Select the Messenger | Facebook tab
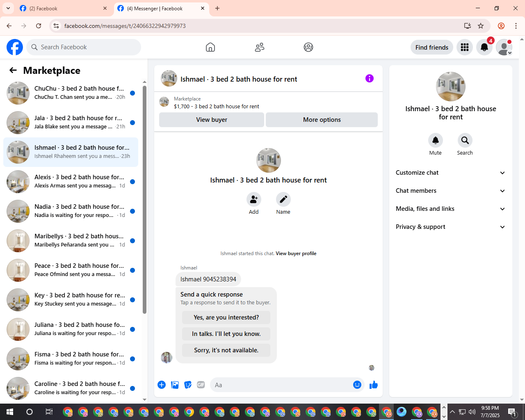This screenshot has width=525, height=420. click(x=161, y=8)
